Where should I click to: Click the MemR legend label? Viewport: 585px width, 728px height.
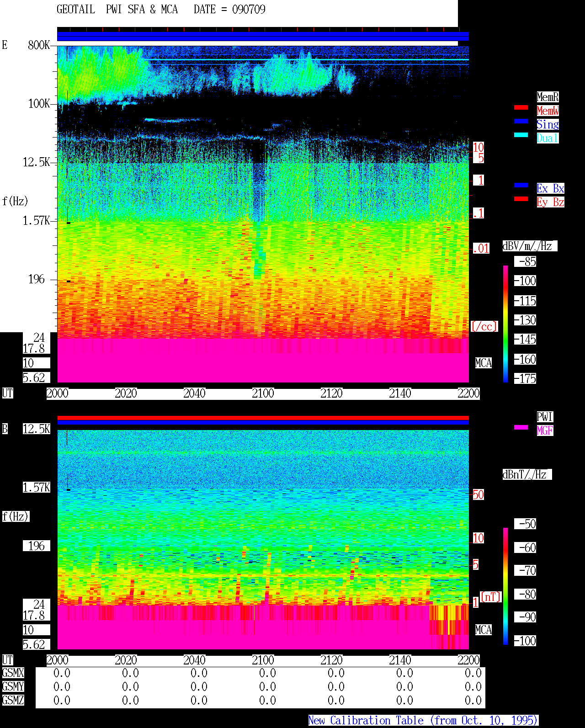click(548, 97)
